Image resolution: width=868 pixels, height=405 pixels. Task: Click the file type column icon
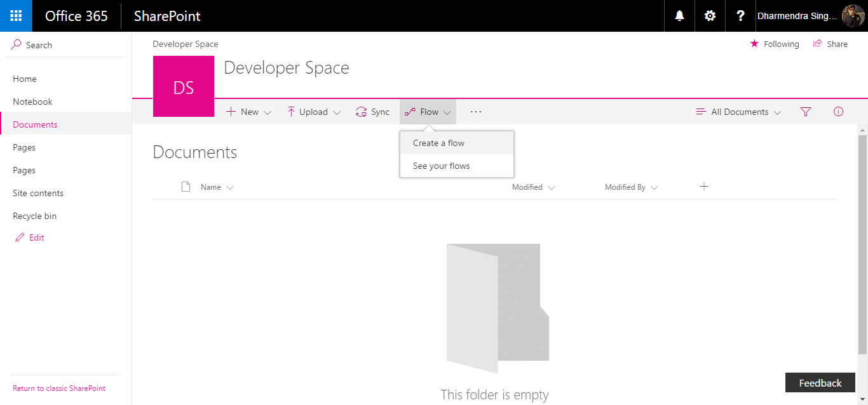pyautogui.click(x=186, y=187)
